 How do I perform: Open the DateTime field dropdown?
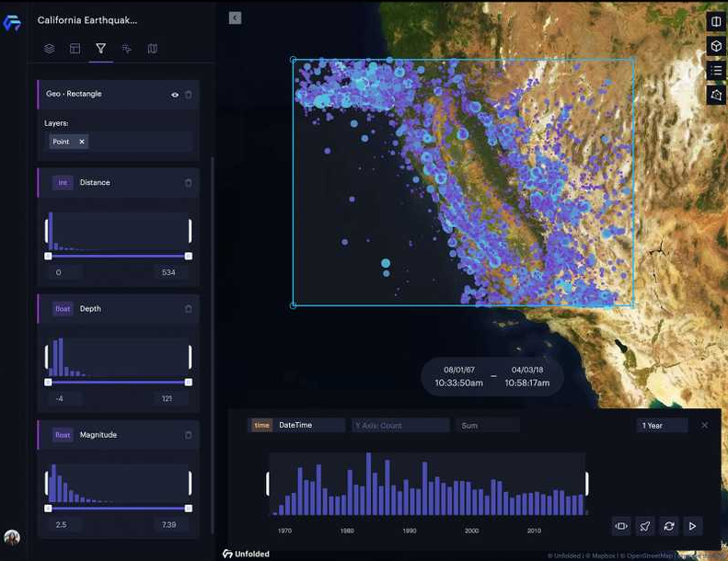click(297, 425)
